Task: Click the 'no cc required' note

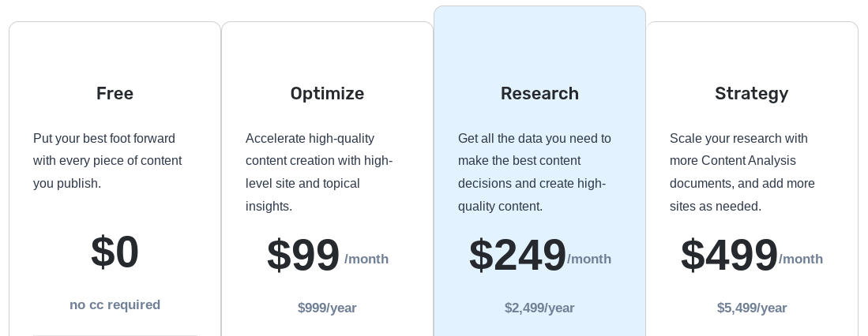Action: pos(115,304)
